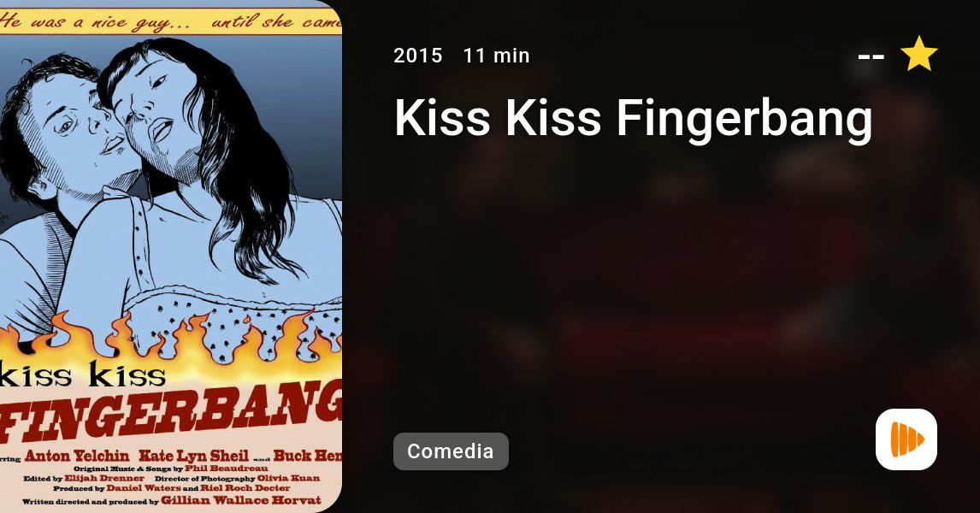Viewport: 980px width, 513px height.
Task: Click the 2015 release year
Action: point(417,56)
